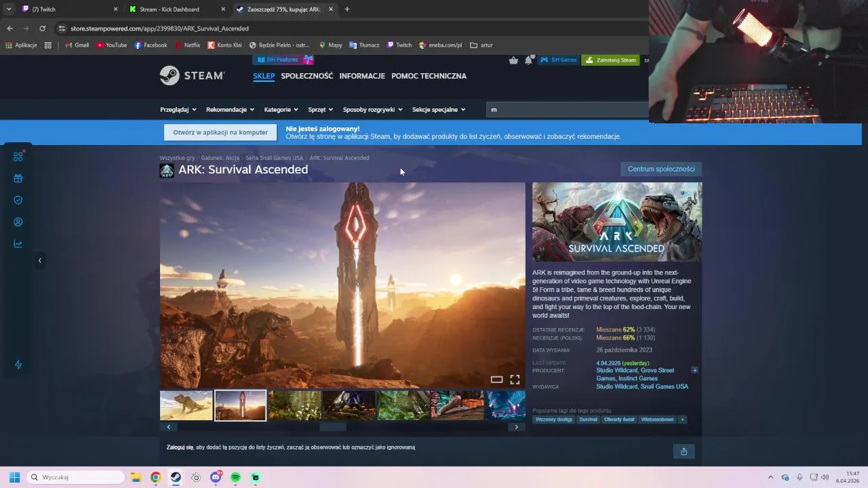868x488 pixels.
Task: Expand the Rekomendacje dropdown menu
Action: pyautogui.click(x=230, y=109)
